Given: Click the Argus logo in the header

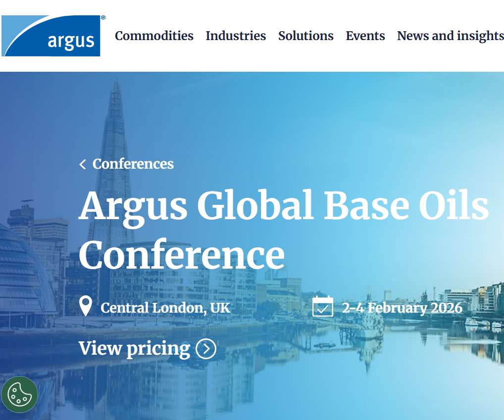Looking at the screenshot, I should pyautogui.click(x=51, y=36).
